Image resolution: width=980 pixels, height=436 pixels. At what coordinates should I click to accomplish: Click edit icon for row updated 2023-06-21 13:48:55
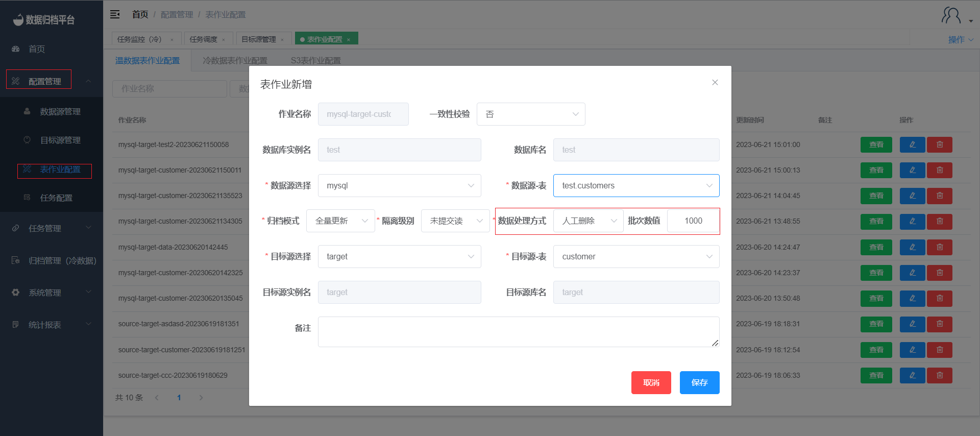(913, 222)
